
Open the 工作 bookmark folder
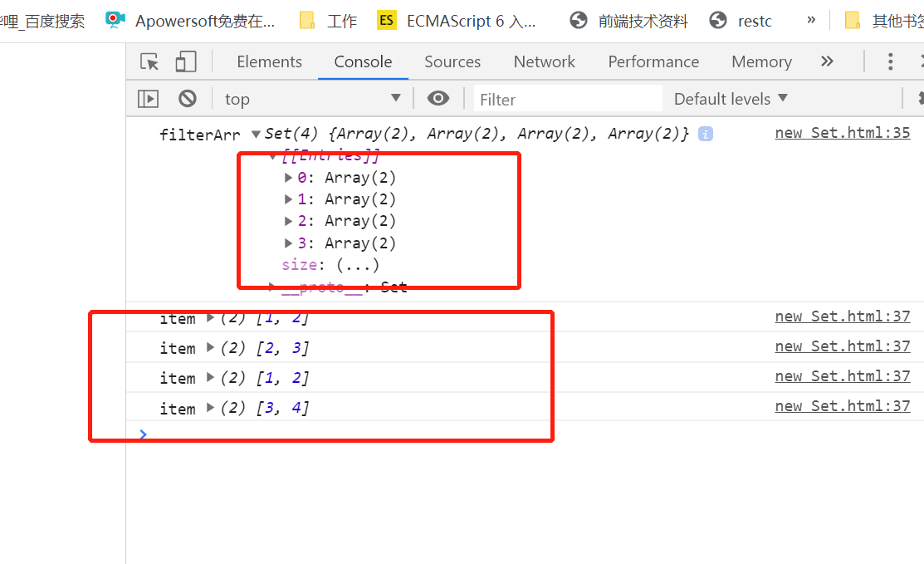(x=328, y=22)
